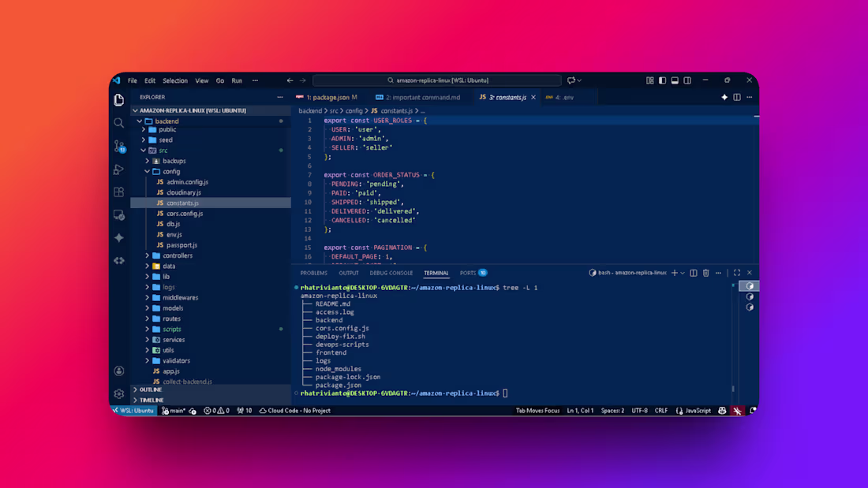This screenshot has height=488, width=868.
Task: Open the Run menu
Action: click(x=237, y=80)
